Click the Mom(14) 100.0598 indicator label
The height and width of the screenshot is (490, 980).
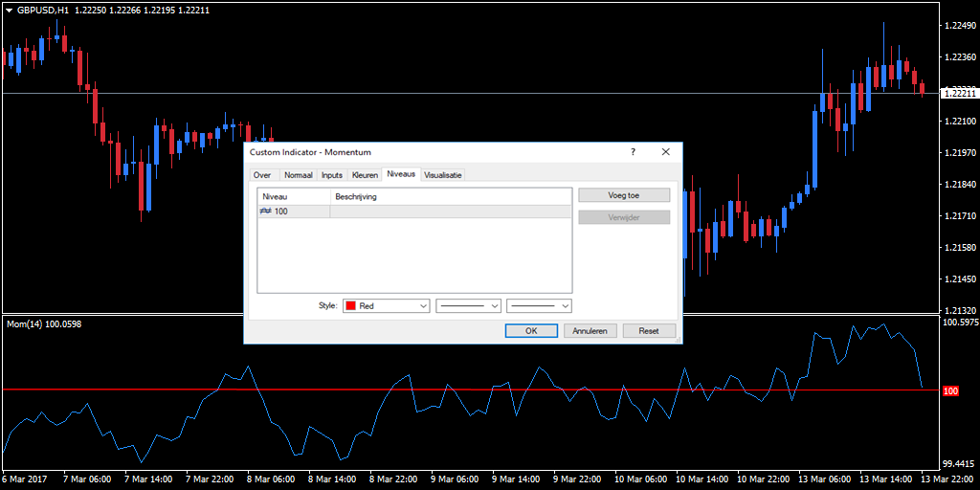(x=44, y=323)
